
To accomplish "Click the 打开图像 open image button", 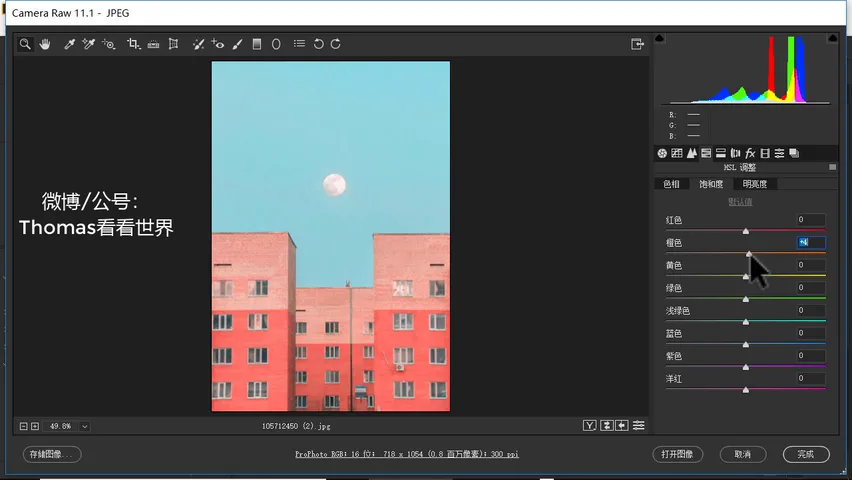I will (x=678, y=454).
